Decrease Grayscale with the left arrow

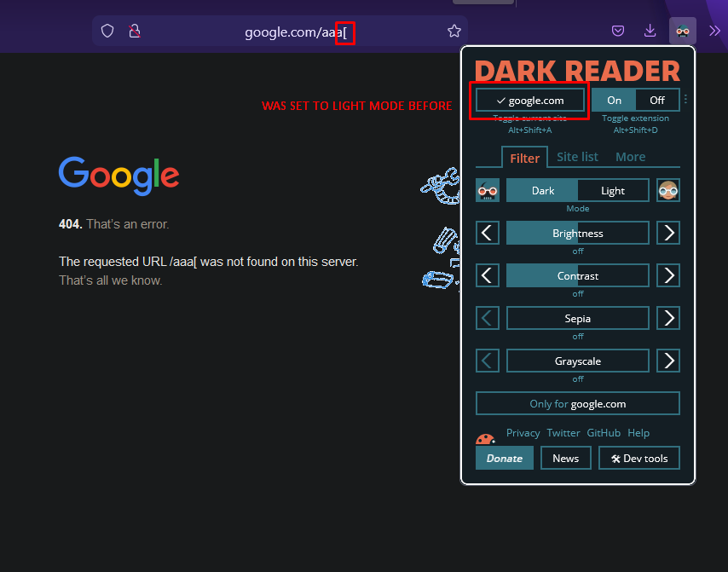coord(487,361)
